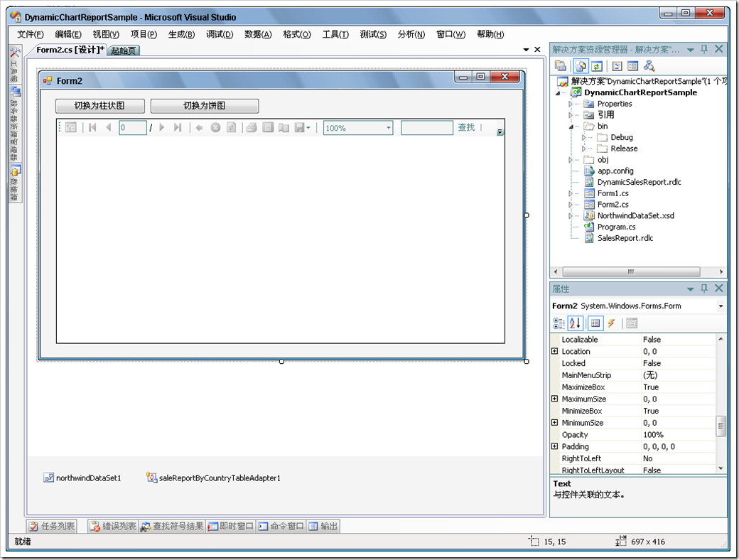
Task: Switch to the 起始页 tab
Action: (x=124, y=50)
